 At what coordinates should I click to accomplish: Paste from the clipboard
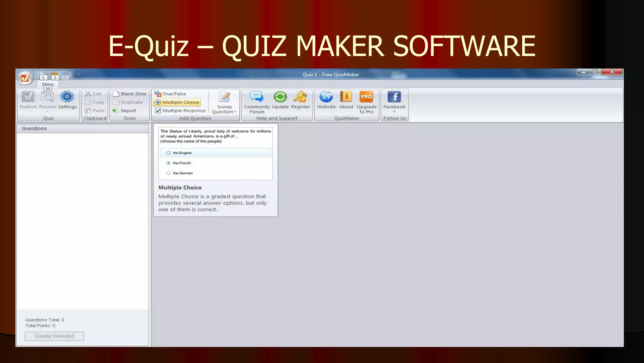coord(95,111)
